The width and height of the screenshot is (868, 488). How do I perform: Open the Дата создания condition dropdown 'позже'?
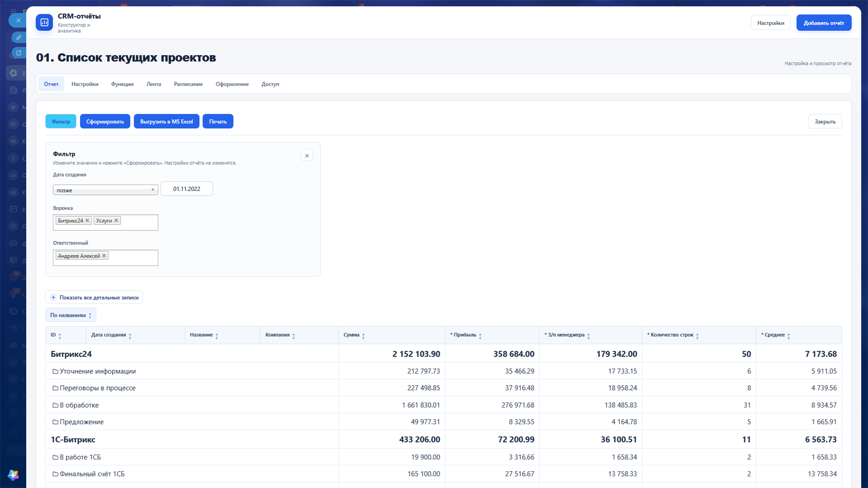105,190
